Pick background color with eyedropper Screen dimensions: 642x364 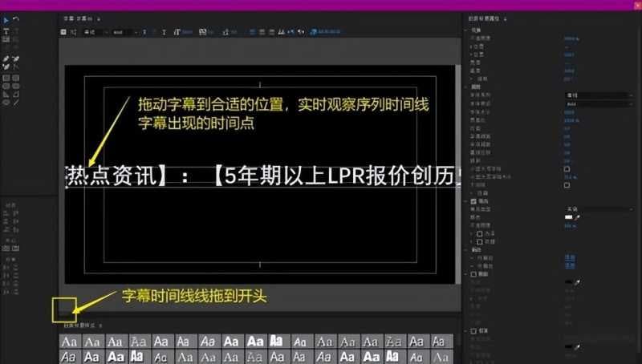click(x=577, y=347)
